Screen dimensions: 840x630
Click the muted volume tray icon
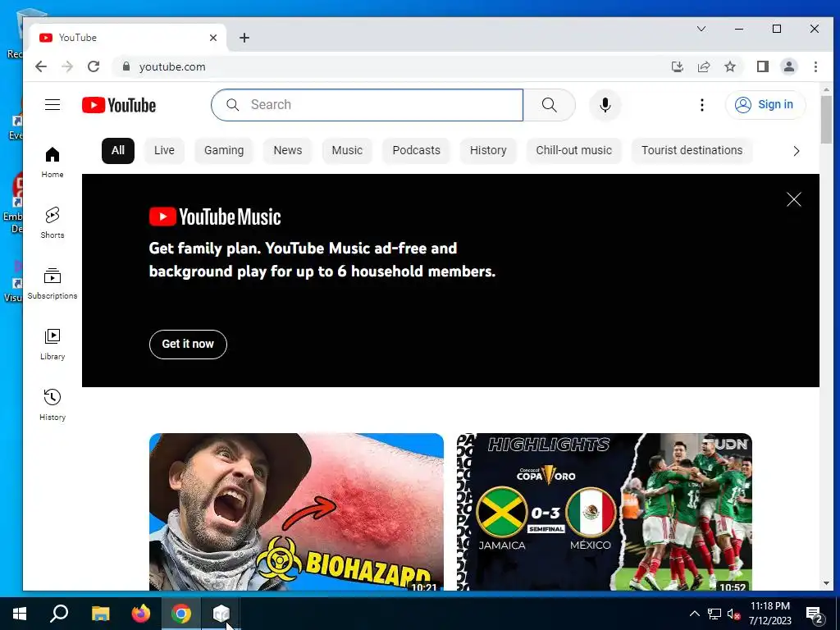coord(733,614)
